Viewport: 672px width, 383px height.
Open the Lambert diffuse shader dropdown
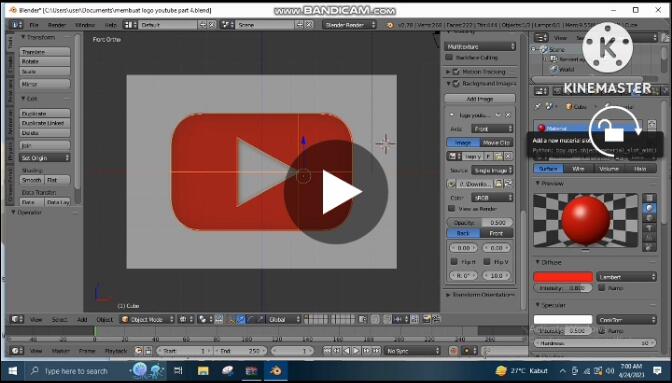[626, 277]
